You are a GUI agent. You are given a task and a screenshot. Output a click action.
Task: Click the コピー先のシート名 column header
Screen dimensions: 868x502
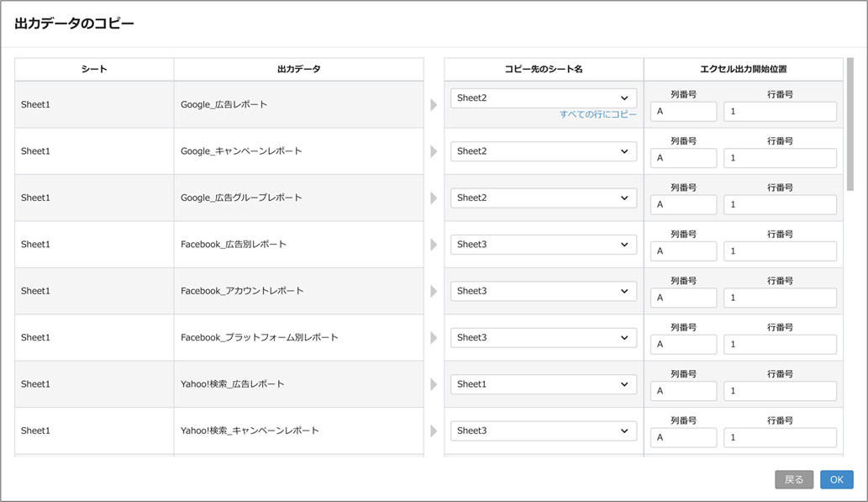[544, 69]
